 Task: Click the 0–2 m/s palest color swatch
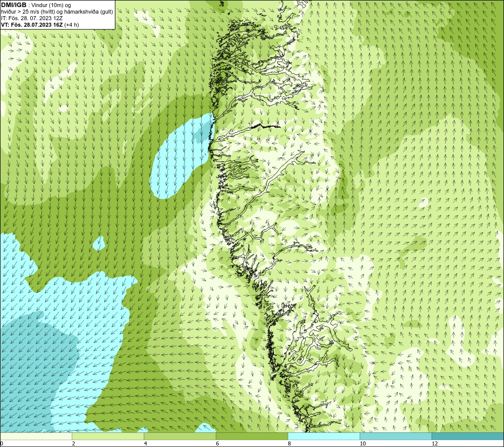pos(36,436)
